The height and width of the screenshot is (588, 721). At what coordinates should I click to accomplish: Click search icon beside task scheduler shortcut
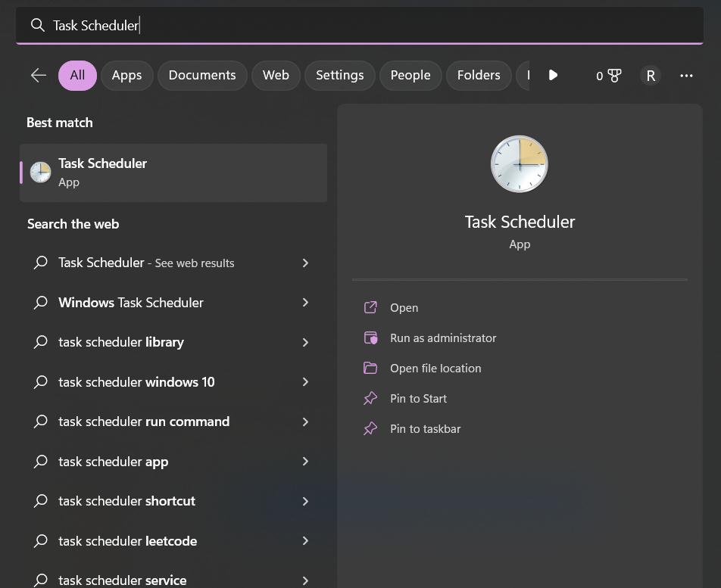(40, 501)
